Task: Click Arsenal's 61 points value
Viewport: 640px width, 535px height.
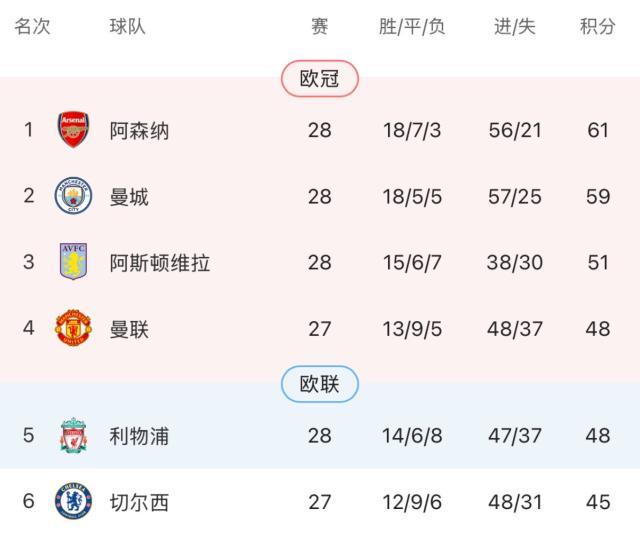Action: 598,131
